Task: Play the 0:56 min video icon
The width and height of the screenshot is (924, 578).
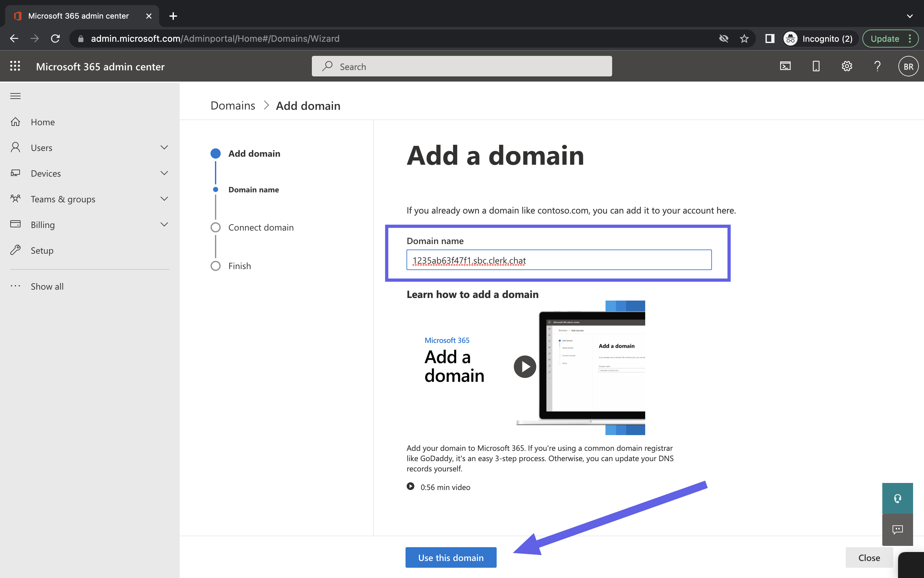Action: click(410, 486)
